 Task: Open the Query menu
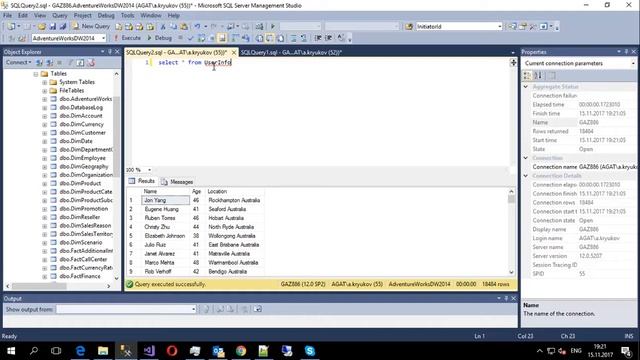point(60,16)
